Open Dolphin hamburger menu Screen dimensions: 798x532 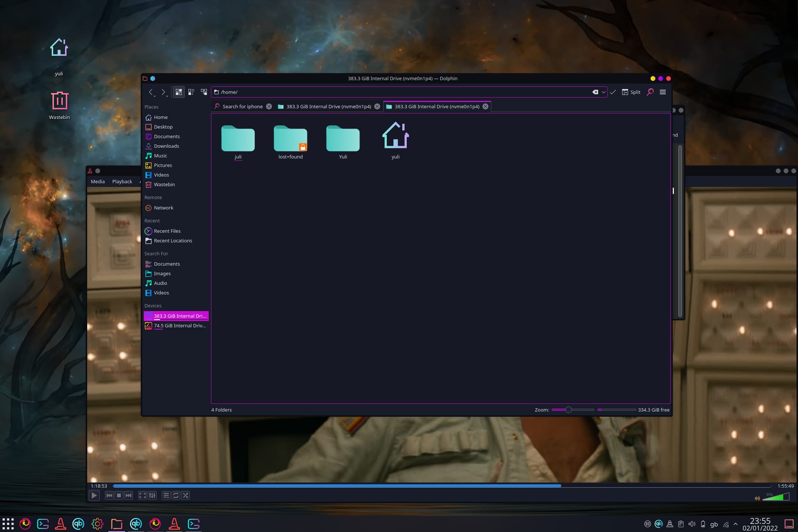click(663, 92)
